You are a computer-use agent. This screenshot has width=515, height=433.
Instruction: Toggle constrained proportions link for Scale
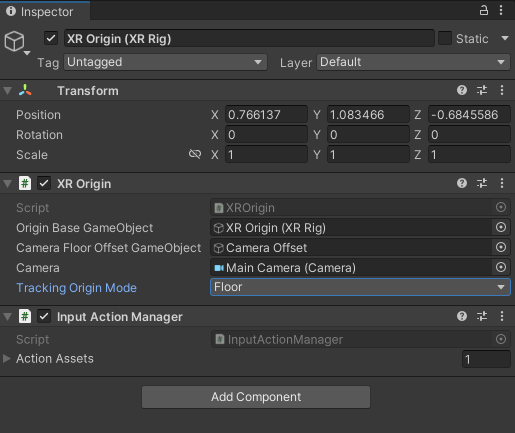tap(195, 154)
